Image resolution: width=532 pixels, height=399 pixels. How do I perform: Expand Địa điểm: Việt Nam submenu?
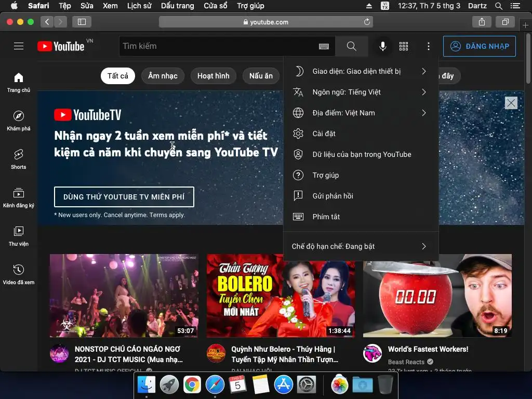point(361,113)
